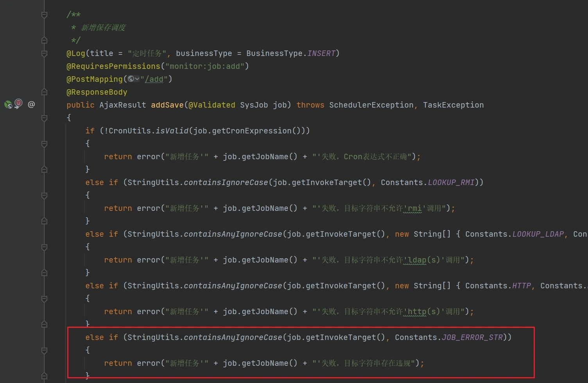Collapse the Javadoc comment at its opening marker
Viewport: 588px width, 383px height.
(x=44, y=15)
